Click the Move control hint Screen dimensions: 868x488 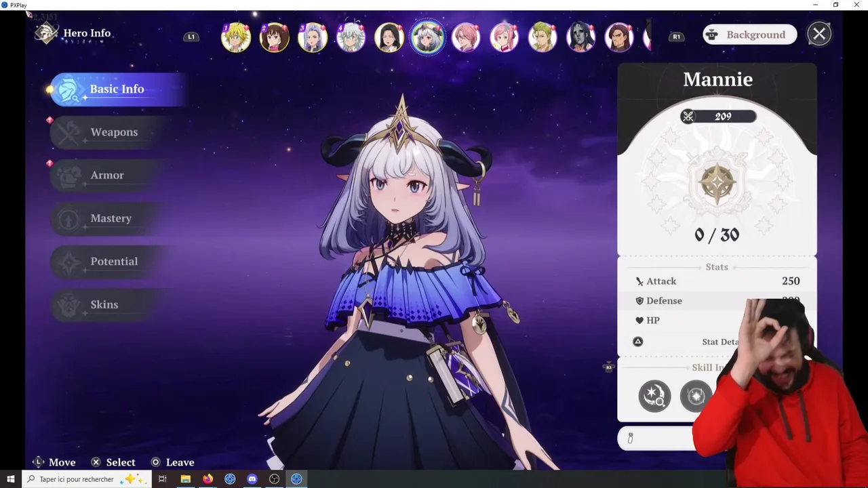[54, 462]
